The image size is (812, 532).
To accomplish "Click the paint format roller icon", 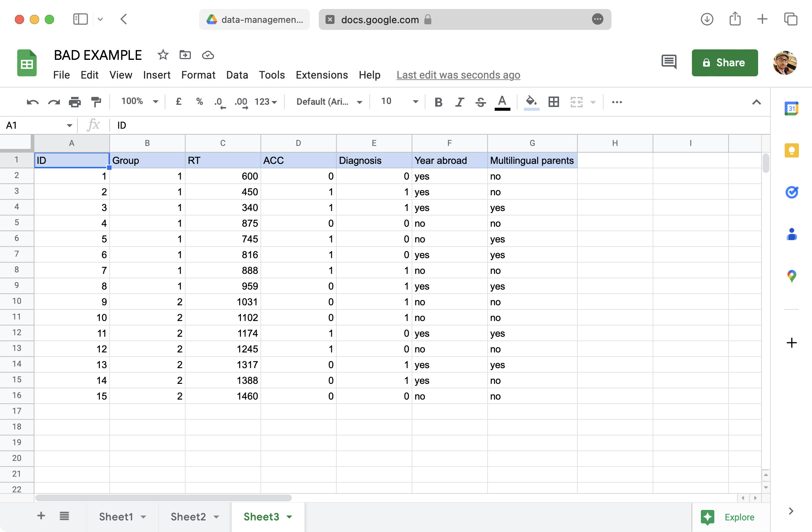I will pyautogui.click(x=96, y=102).
